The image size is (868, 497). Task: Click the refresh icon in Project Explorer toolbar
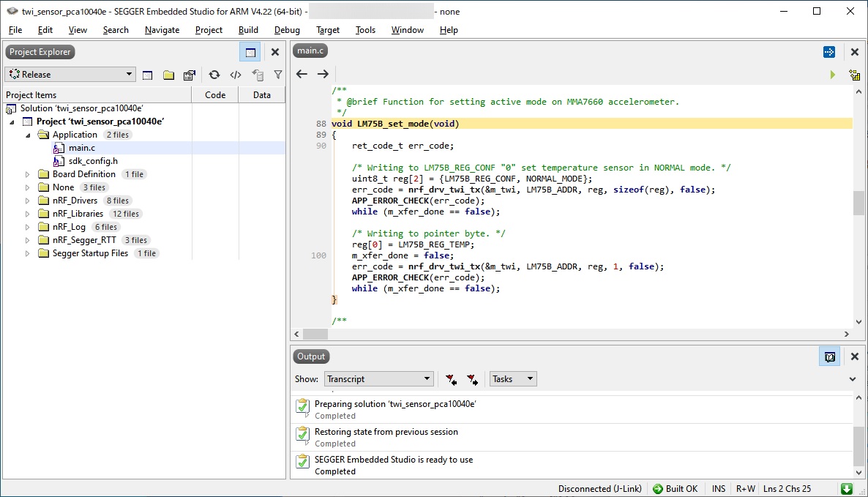(x=214, y=75)
